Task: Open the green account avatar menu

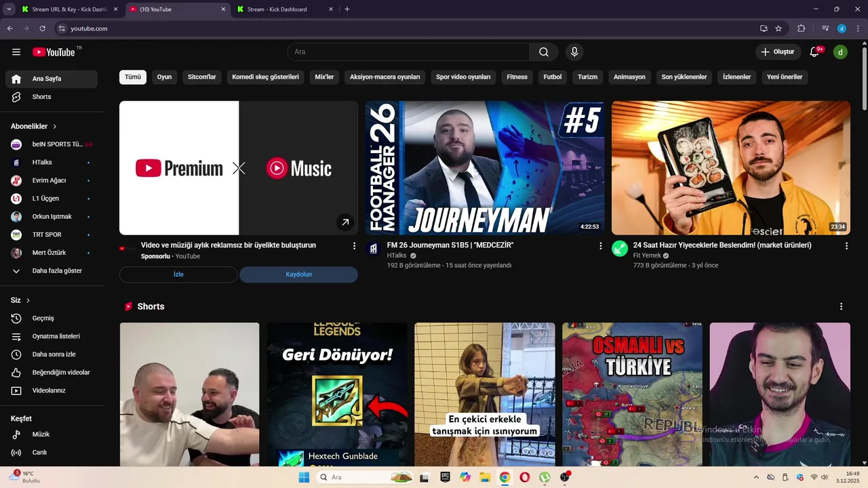Action: (840, 52)
